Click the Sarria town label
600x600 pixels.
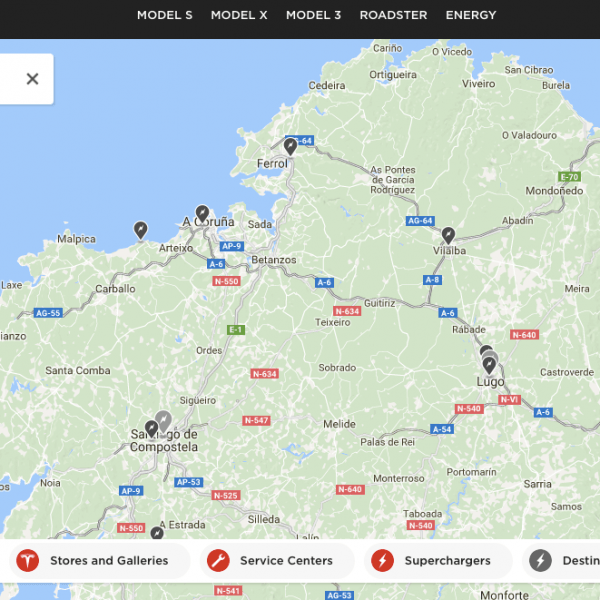tap(538, 484)
